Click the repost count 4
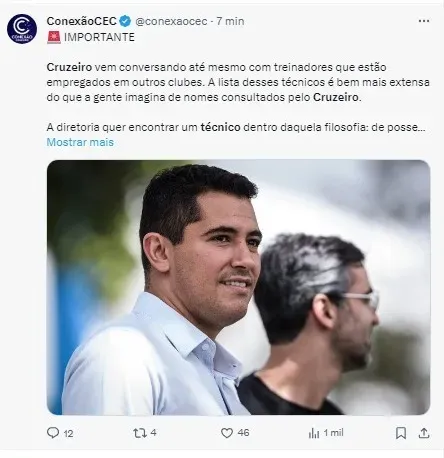 [x=153, y=433]
